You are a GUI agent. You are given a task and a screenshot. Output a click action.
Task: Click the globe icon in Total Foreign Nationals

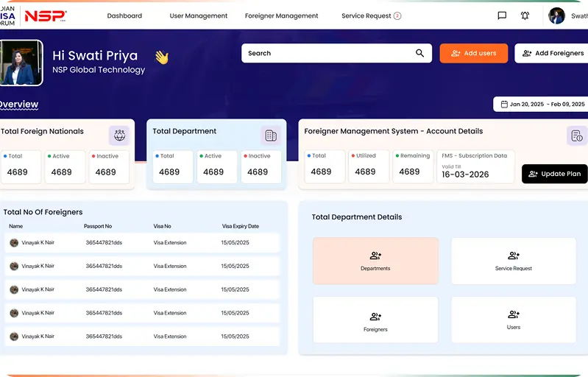click(x=119, y=135)
